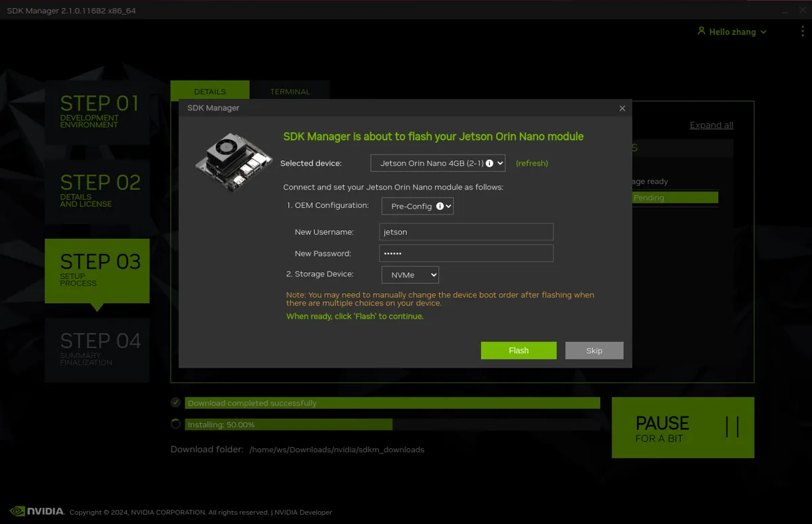
Task: Open the Selected device dropdown
Action: (438, 163)
